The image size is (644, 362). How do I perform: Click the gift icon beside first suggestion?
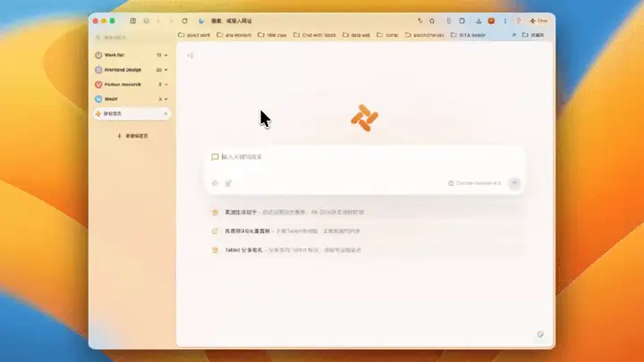(x=215, y=212)
